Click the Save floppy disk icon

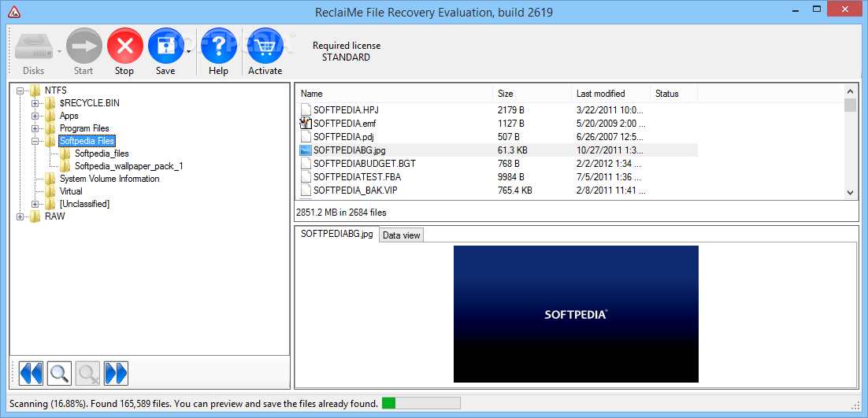click(165, 46)
